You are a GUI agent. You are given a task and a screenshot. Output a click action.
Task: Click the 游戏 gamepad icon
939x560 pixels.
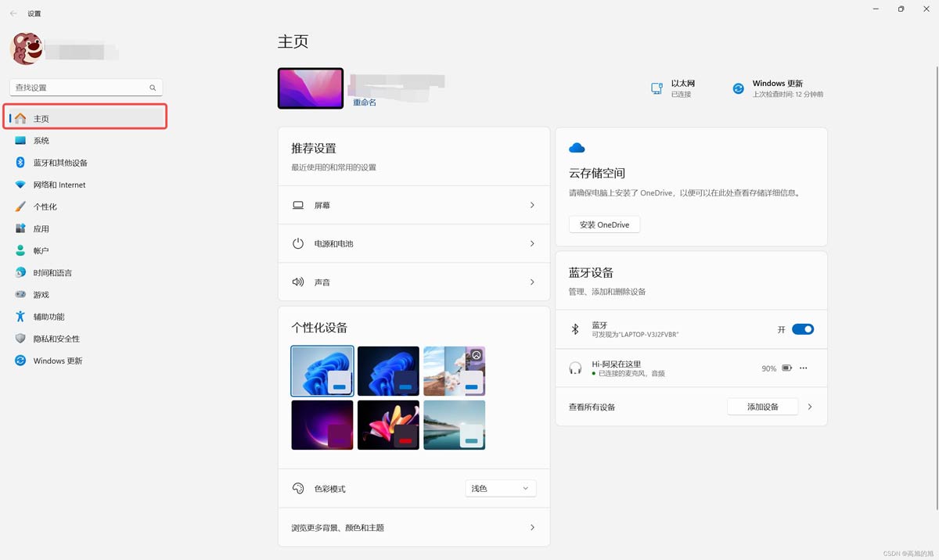(x=20, y=295)
